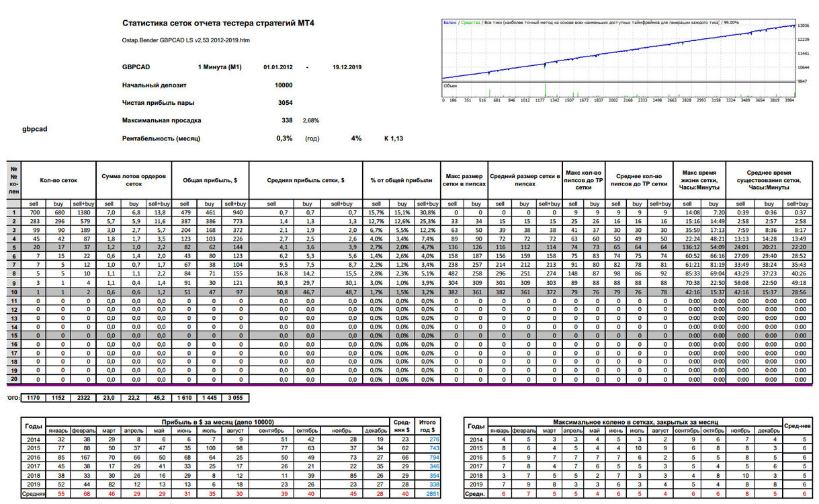Viewport: 819px width, 504px height.
Task: Click the total sell grids '1170'
Action: tap(35, 397)
